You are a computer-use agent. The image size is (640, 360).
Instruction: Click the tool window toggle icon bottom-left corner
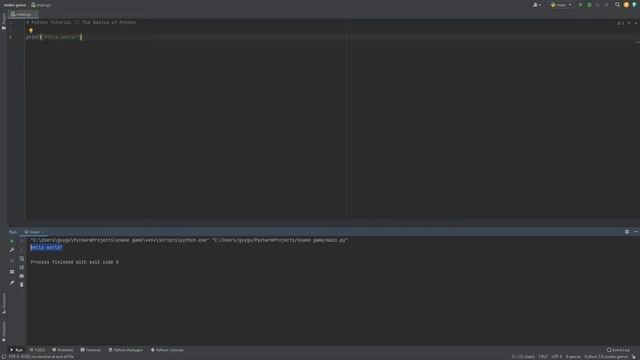click(x=4, y=357)
